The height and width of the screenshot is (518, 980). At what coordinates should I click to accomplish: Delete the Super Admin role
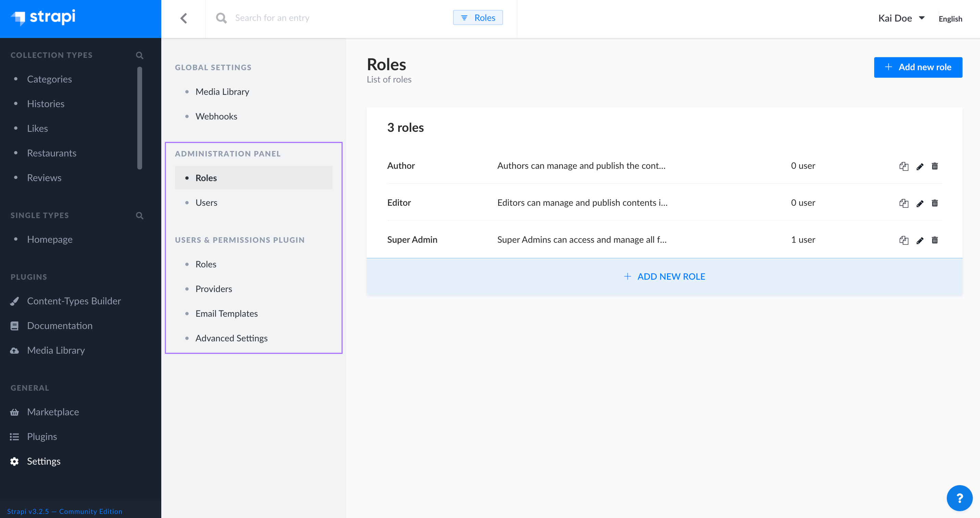point(935,240)
